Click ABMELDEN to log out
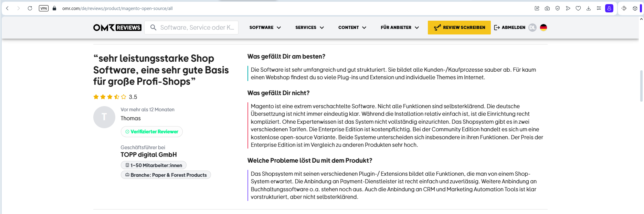Screen dimensions: 644x214 point(510,28)
